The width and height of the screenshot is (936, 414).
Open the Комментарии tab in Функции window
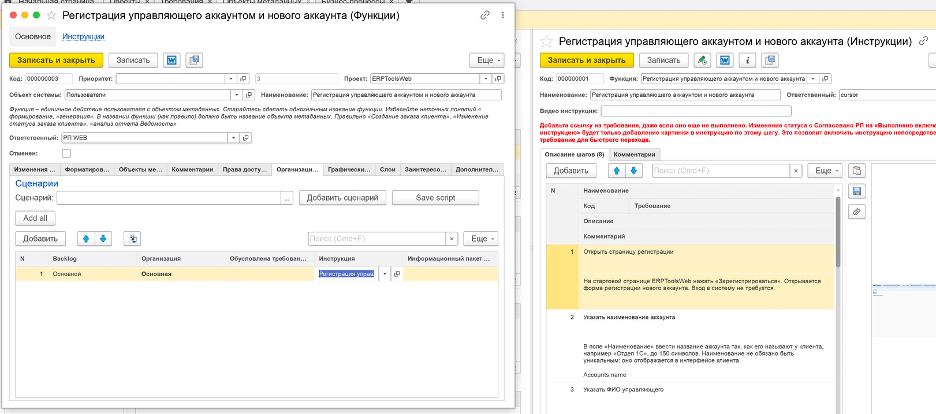pos(192,169)
